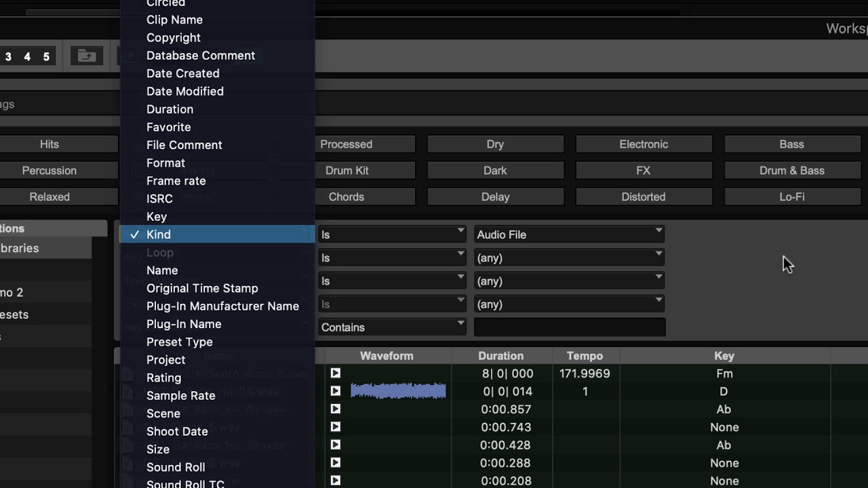Select view preset 4
868x488 pixels.
27,57
